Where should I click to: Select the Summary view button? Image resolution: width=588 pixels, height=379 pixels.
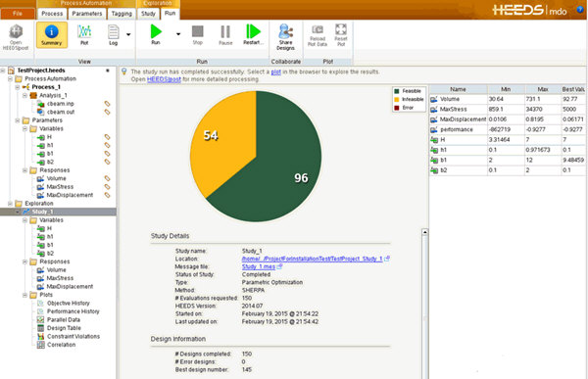[52, 35]
